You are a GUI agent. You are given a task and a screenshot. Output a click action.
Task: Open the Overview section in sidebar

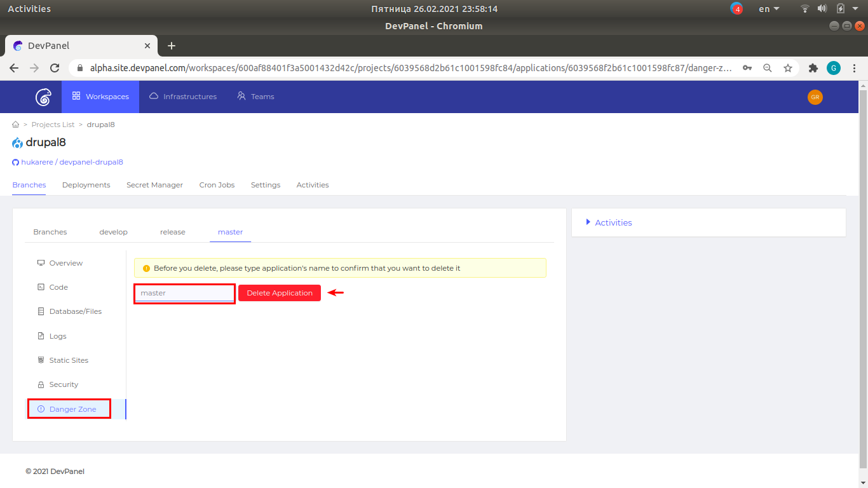click(66, 262)
